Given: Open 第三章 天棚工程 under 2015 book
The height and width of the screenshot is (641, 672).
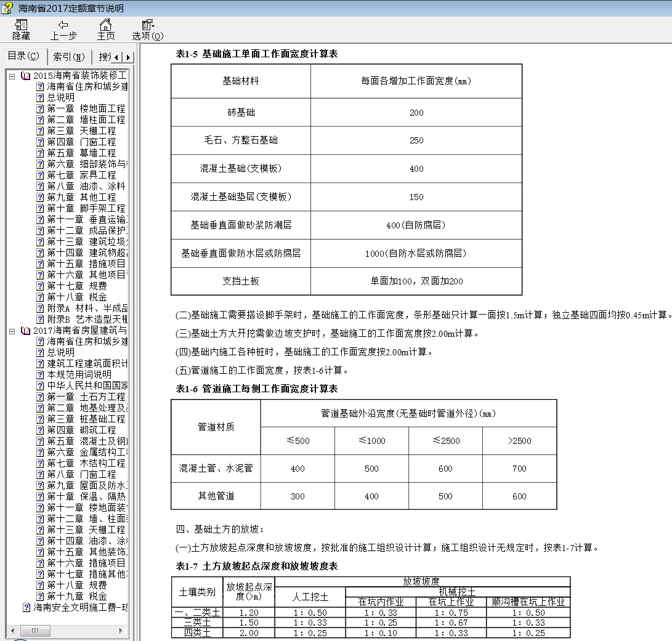Looking at the screenshot, I should click(x=81, y=131).
